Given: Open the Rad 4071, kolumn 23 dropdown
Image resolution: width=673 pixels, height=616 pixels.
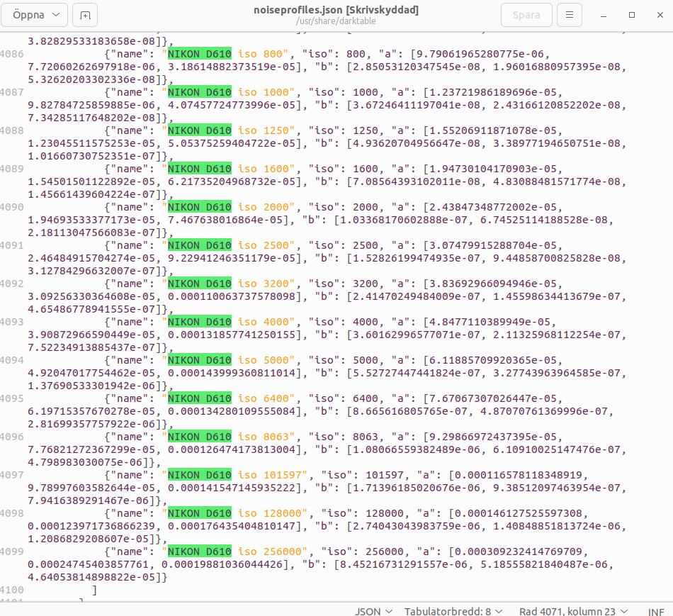Looking at the screenshot, I should (x=573, y=611).
